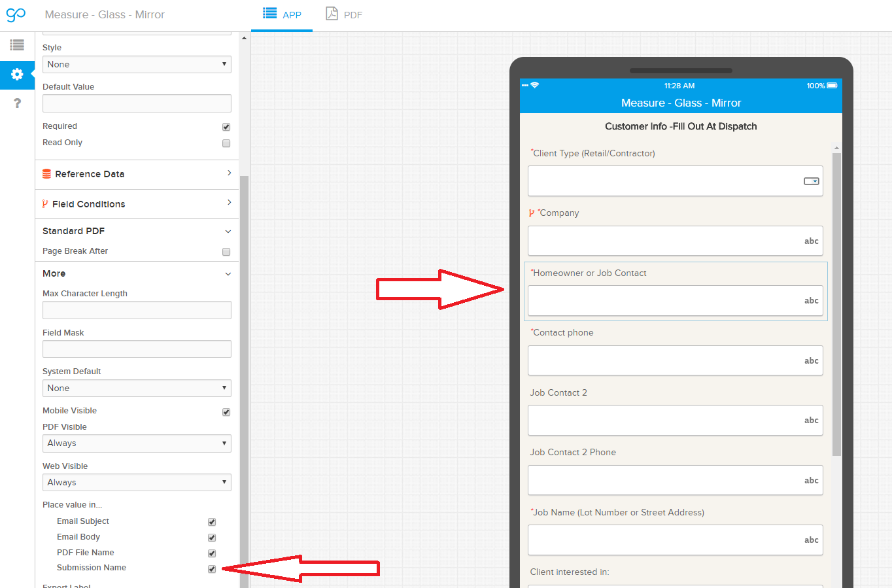Uncheck the Required checkbox
The width and height of the screenshot is (892, 588).
(x=226, y=127)
